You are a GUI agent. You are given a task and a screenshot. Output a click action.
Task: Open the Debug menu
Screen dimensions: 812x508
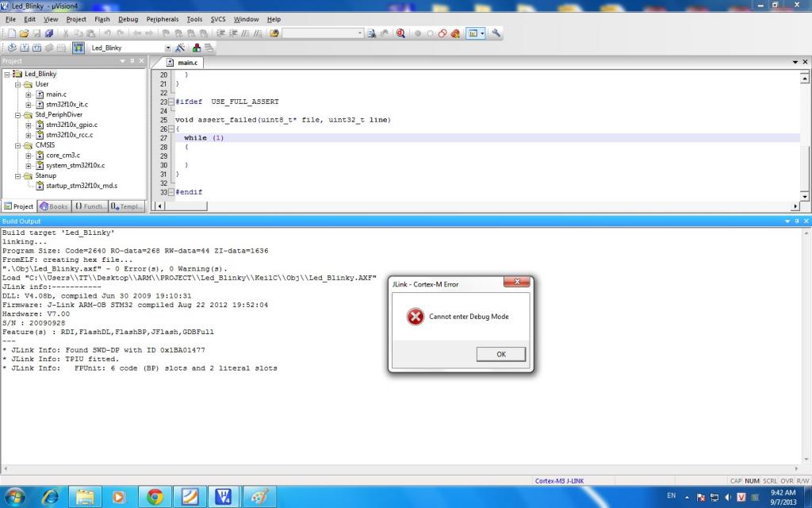coord(128,19)
